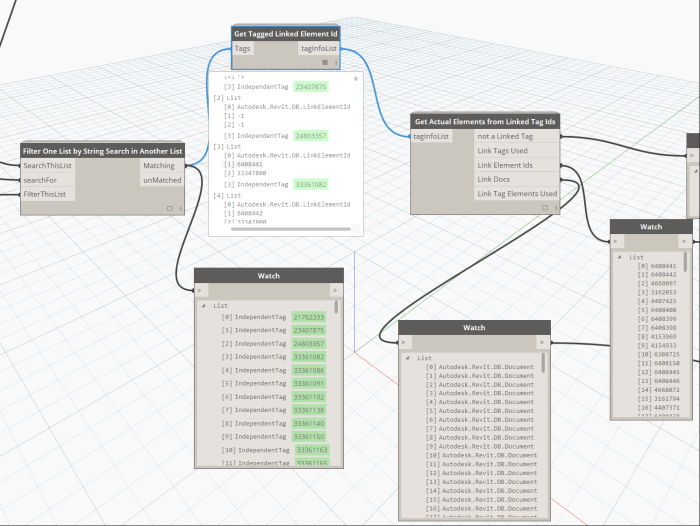The height and width of the screenshot is (526, 700).
Task: Click preview icon on Filter One List node
Action: (169, 208)
